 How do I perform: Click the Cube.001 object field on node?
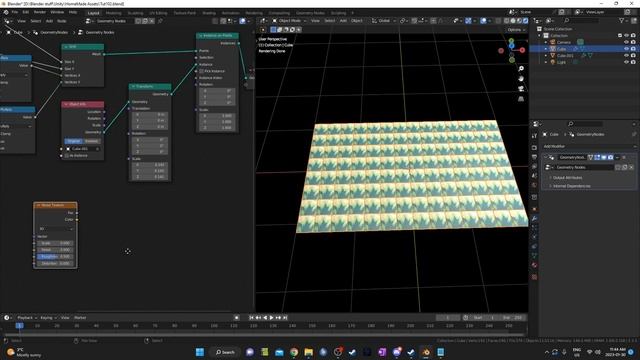point(82,149)
